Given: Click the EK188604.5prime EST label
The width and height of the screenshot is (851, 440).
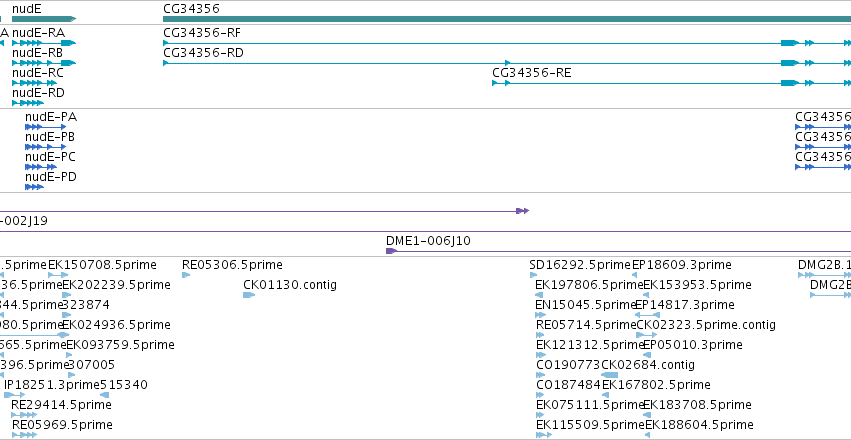Looking at the screenshot, I should [x=699, y=424].
